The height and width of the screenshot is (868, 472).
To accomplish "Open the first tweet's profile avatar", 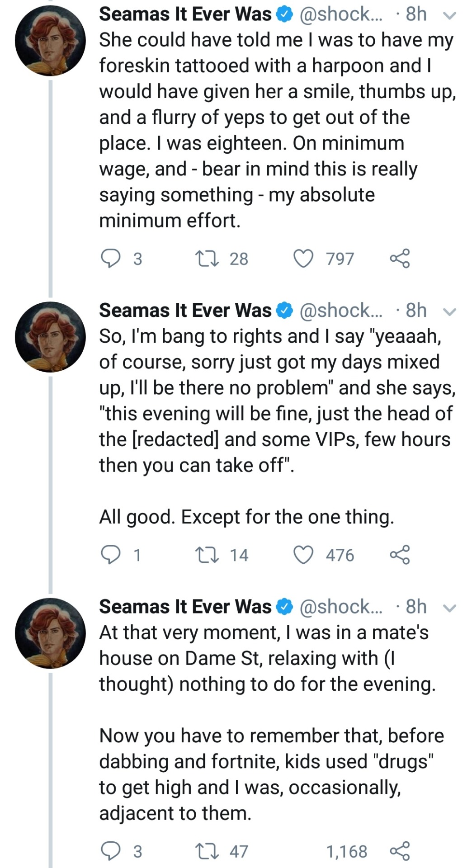I will coord(50,41).
